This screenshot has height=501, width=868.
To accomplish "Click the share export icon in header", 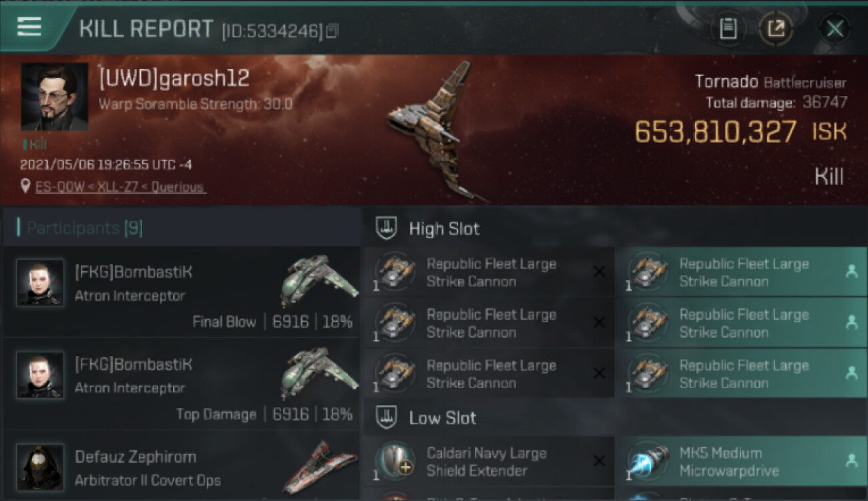I will pyautogui.click(x=775, y=29).
